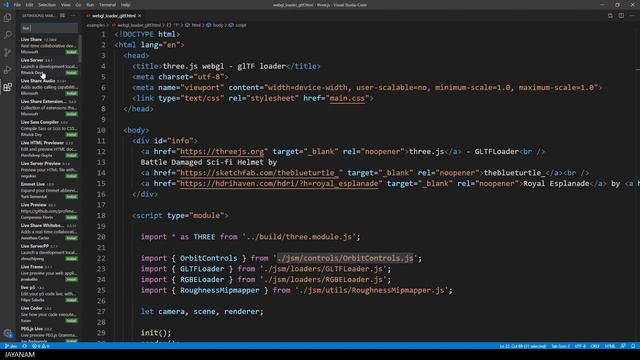Open the Edit menu
Viewport: 640px width, 360px height.
pyautogui.click(x=29, y=5)
